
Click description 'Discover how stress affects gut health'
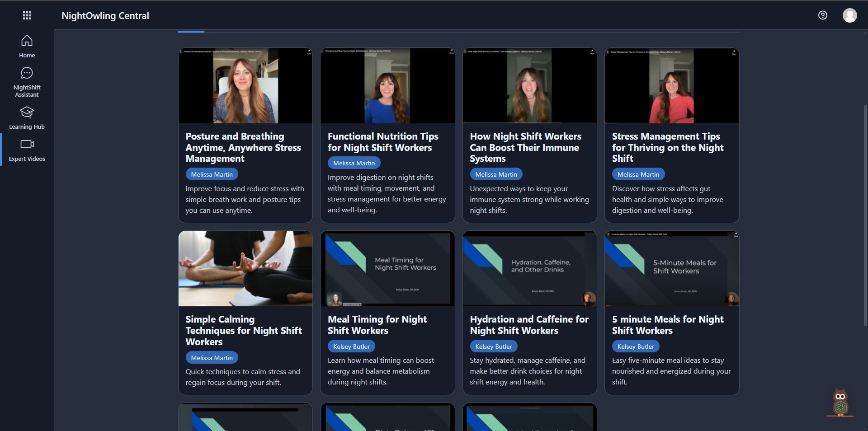[668, 199]
